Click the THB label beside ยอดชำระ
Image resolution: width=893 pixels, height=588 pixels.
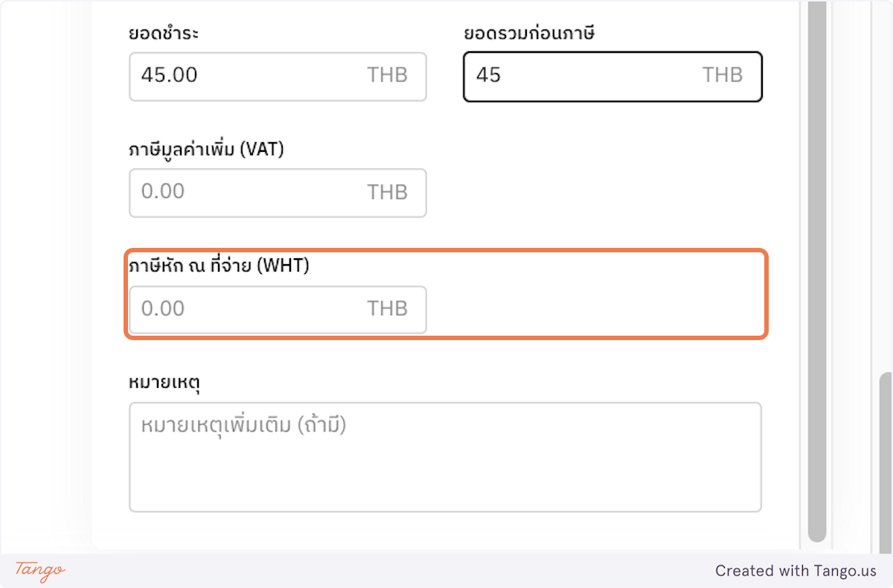pyautogui.click(x=387, y=75)
